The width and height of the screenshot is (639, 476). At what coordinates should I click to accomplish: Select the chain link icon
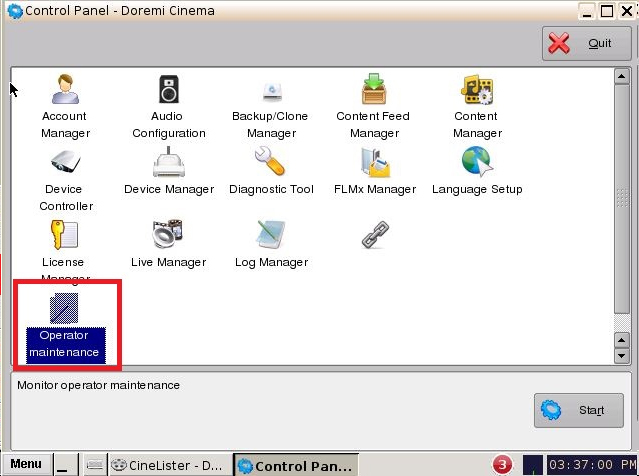tap(375, 235)
